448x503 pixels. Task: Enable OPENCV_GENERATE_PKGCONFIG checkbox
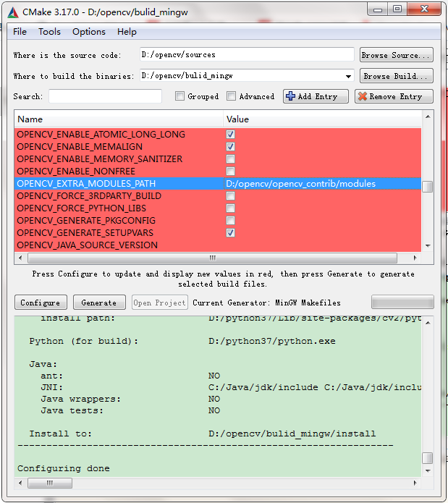pos(230,221)
